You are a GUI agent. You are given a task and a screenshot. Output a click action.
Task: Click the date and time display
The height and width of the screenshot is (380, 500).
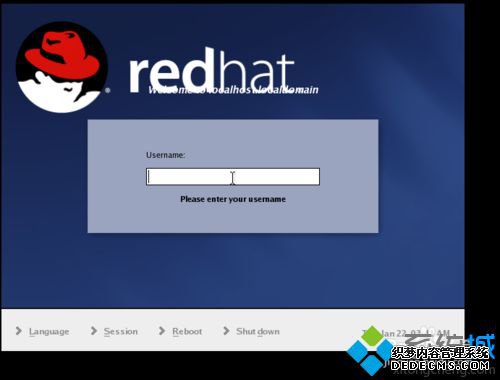coord(410,333)
